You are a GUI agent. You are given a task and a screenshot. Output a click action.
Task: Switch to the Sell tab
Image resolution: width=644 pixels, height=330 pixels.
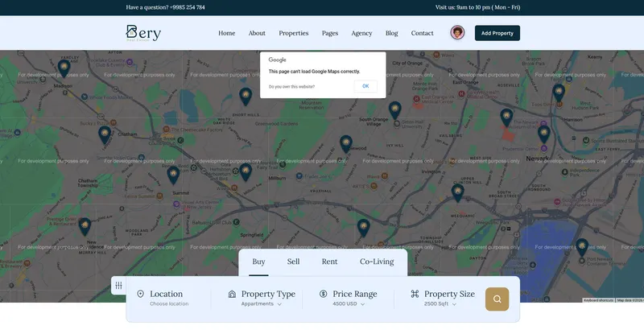point(293,262)
